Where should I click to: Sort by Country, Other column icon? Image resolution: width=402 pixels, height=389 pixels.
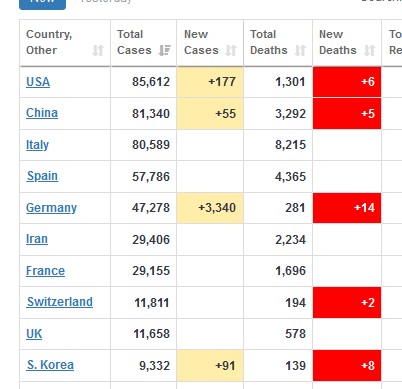pyautogui.click(x=98, y=50)
